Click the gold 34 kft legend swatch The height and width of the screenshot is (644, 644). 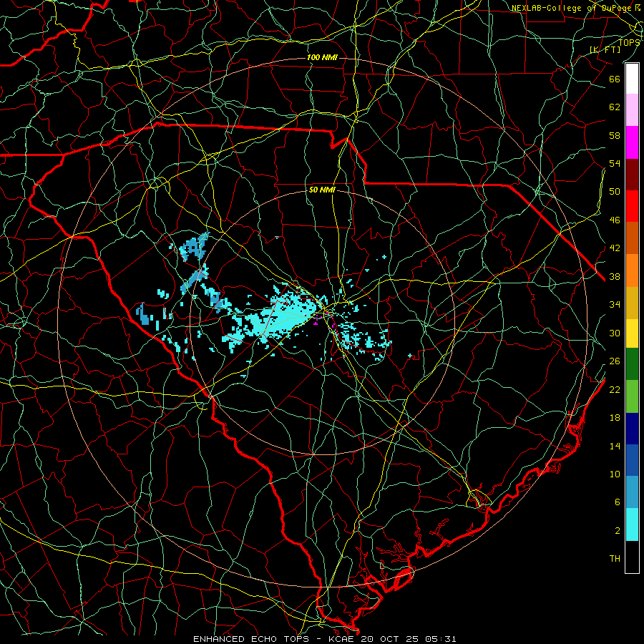click(x=632, y=302)
